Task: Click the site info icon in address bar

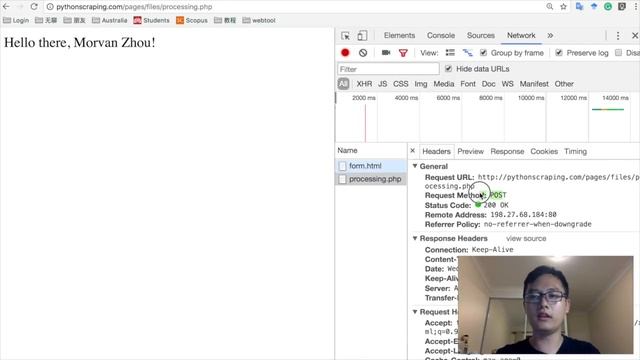Action: [50, 7]
